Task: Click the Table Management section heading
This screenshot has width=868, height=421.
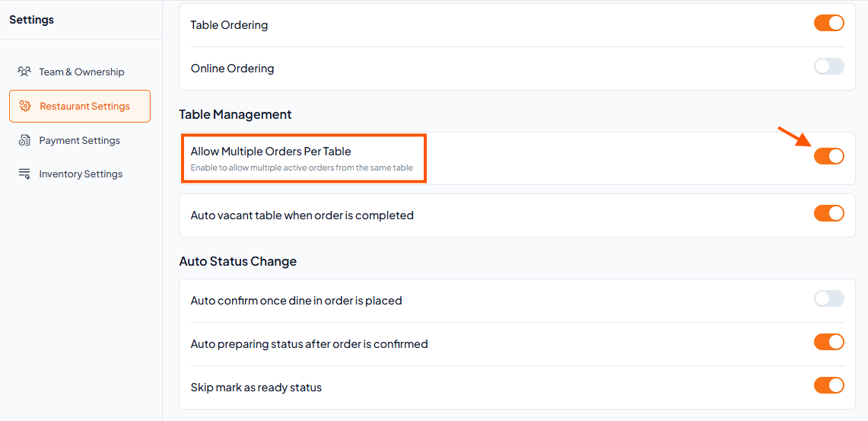Action: 235,115
